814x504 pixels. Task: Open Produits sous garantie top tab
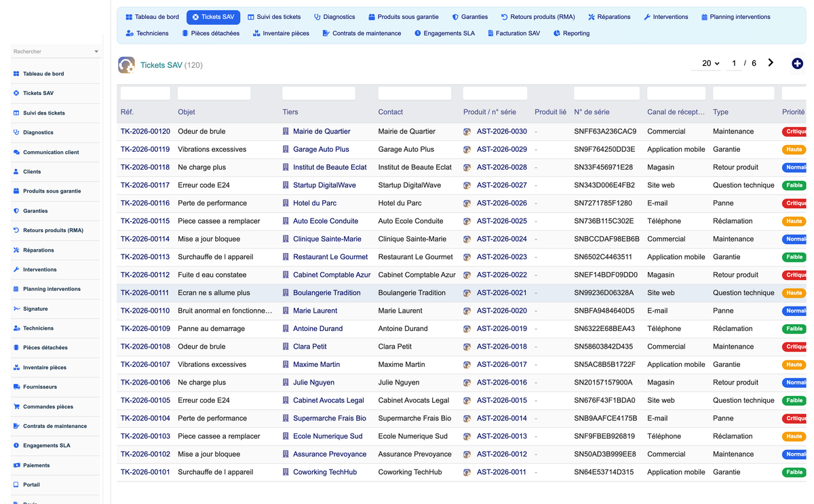pyautogui.click(x=404, y=17)
